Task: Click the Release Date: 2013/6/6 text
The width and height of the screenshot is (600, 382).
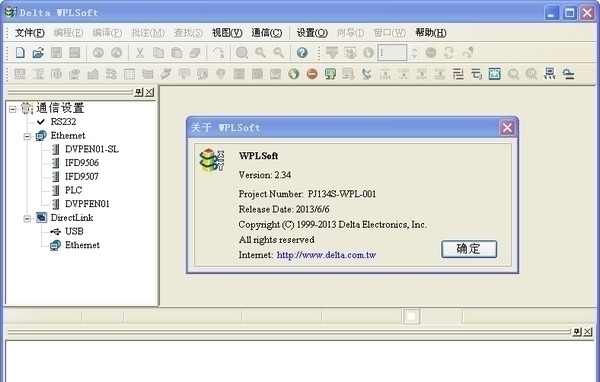Action: pos(284,209)
